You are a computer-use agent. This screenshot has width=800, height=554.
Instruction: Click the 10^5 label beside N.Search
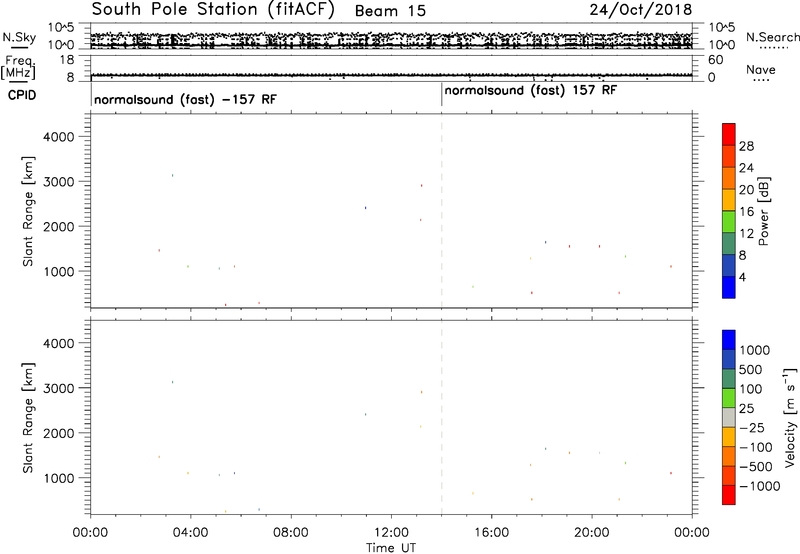[x=721, y=28]
